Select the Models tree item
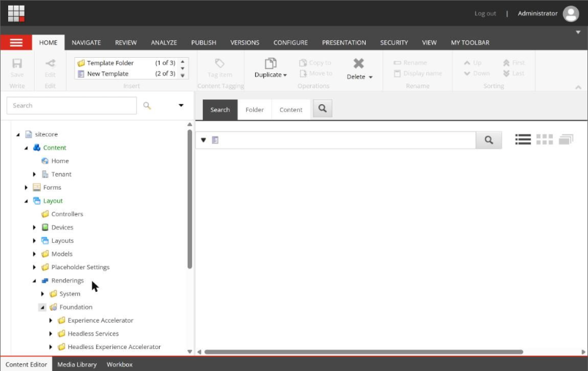 (x=62, y=254)
